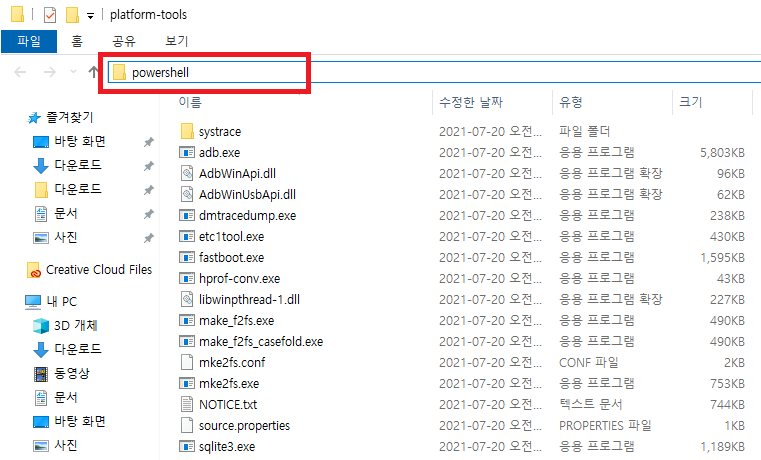Open the 파일 ribbon tab
Image resolution: width=761 pixels, height=460 pixels.
pos(29,41)
